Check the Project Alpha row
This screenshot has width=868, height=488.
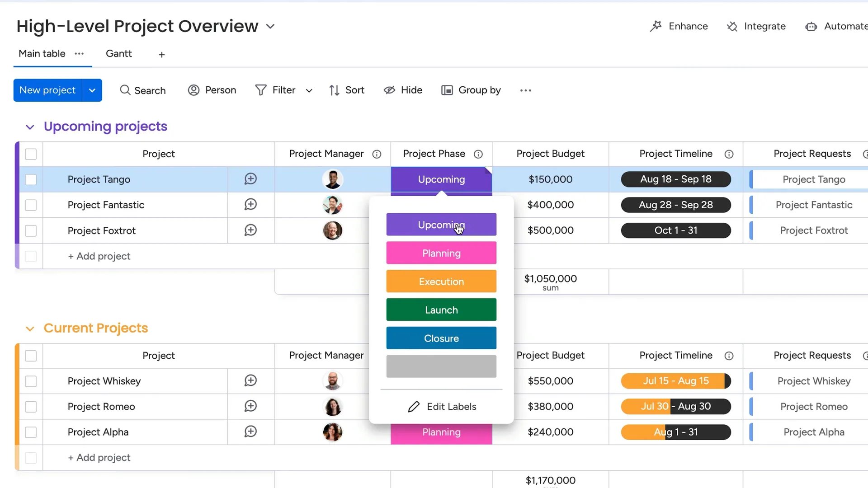pyautogui.click(x=31, y=432)
